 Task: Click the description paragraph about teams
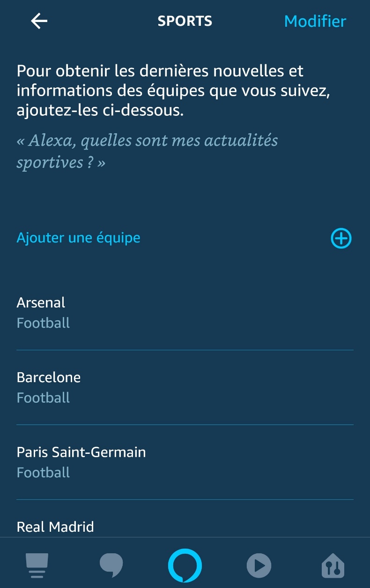pos(173,91)
